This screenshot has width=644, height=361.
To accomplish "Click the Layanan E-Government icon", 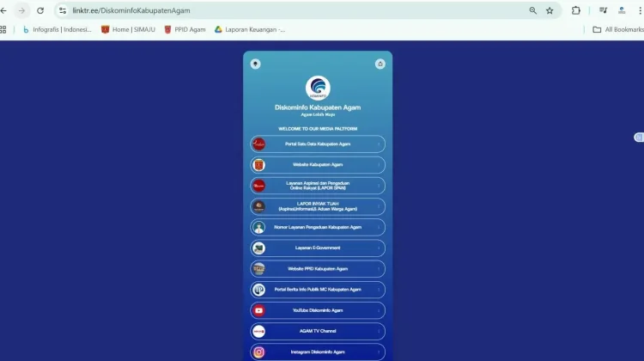I will pyautogui.click(x=258, y=248).
